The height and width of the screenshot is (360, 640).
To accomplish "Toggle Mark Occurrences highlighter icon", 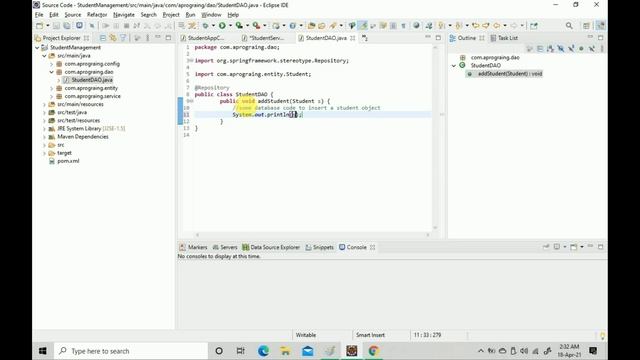I will [x=363, y=26].
